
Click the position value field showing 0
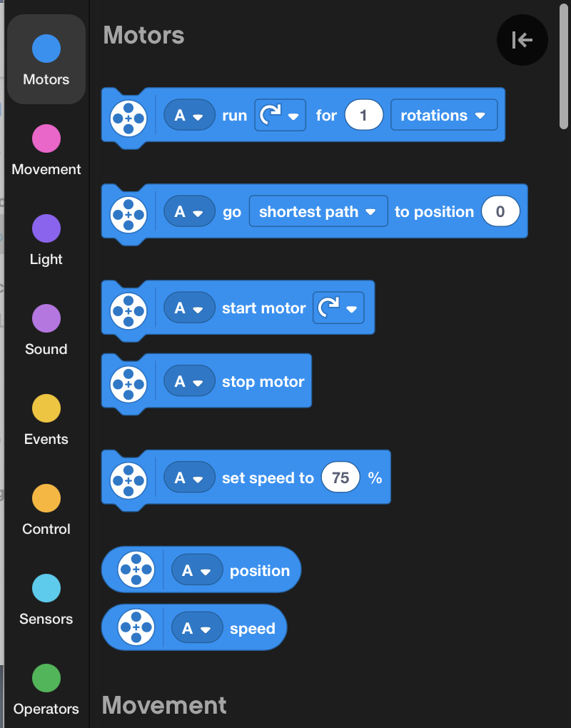pos(500,212)
